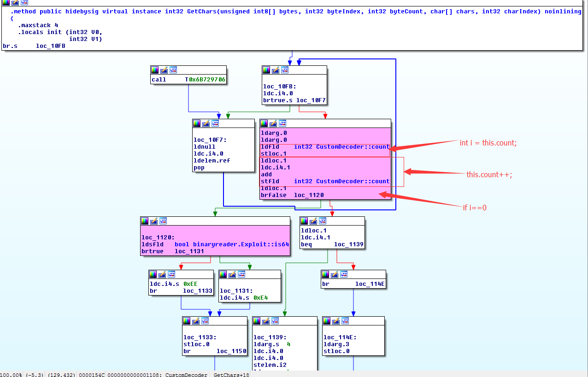This screenshot has width=588, height=377.
Task: Click the edit comment pencil icon on loc_10FB node
Action: (275, 70)
